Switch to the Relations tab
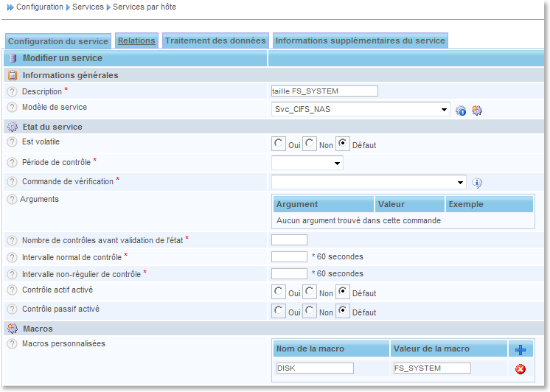 [x=136, y=41]
